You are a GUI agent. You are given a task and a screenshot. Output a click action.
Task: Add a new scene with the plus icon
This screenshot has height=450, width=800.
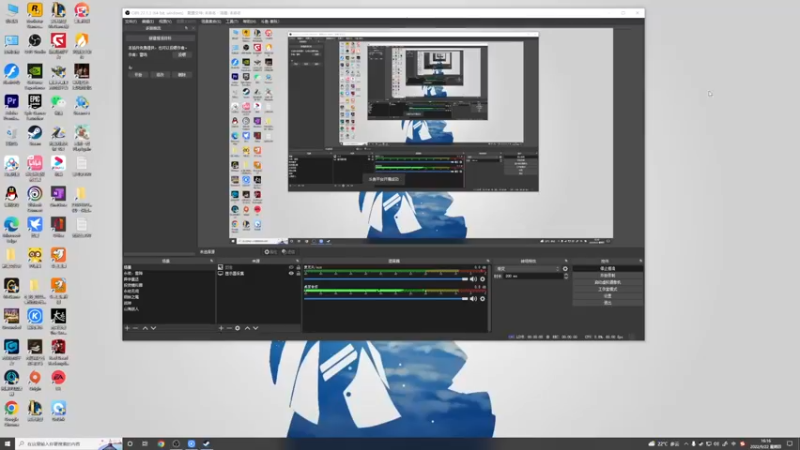tap(127, 328)
